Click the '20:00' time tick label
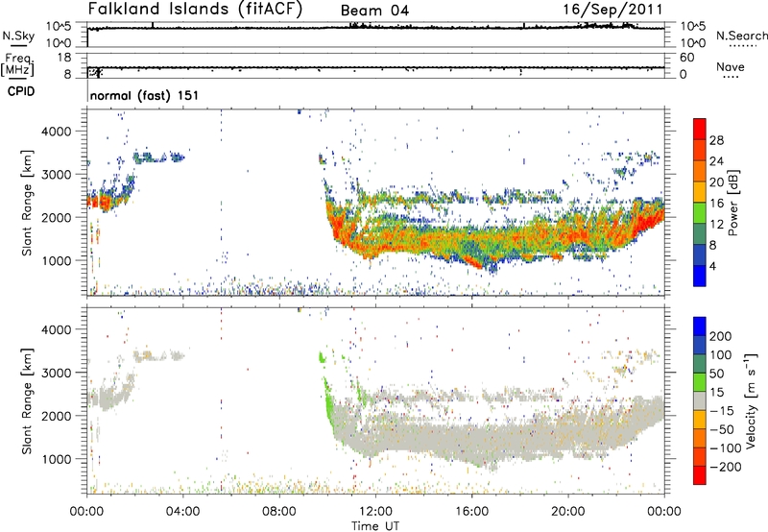Viewport: 768px width, 532px height. 567,512
